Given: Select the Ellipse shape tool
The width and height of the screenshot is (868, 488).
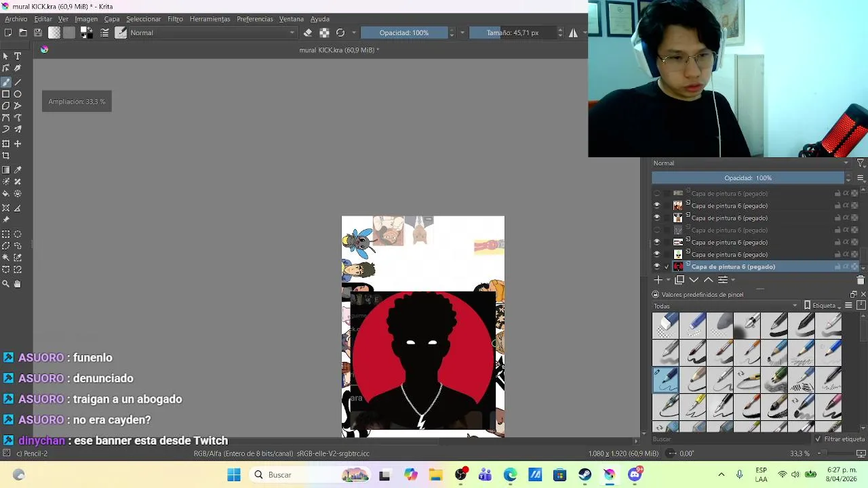Looking at the screenshot, I should tap(18, 94).
